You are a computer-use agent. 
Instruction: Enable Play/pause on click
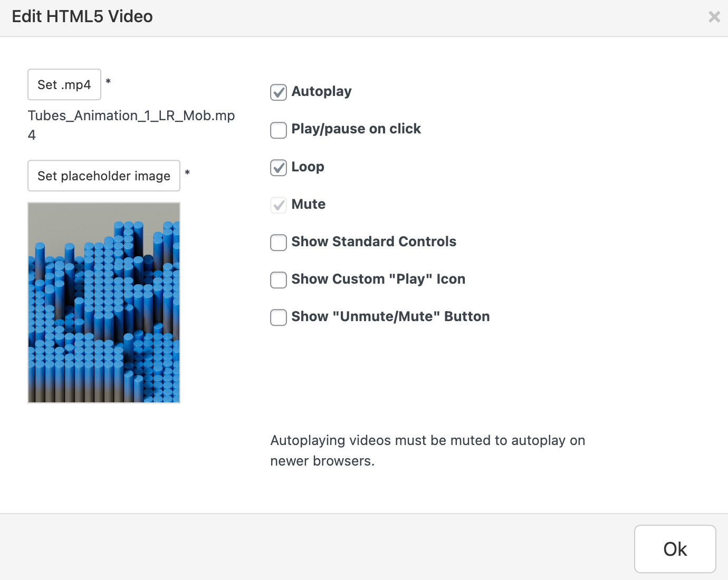pos(278,130)
